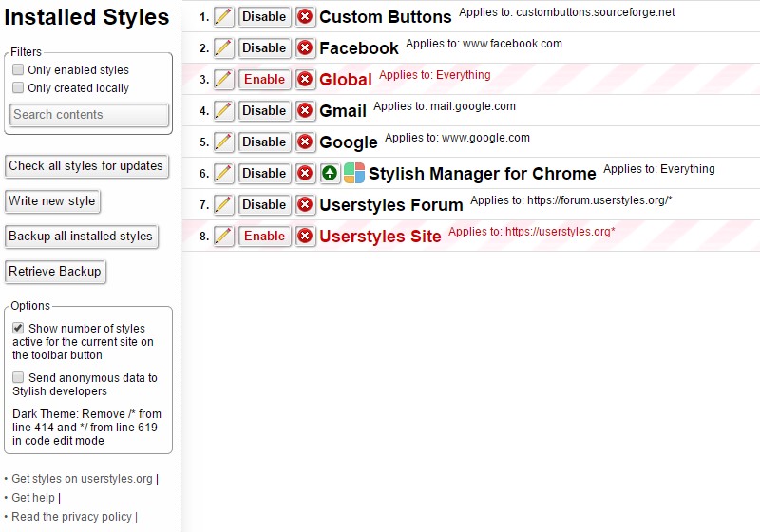Check Only created locally filter

(18, 87)
